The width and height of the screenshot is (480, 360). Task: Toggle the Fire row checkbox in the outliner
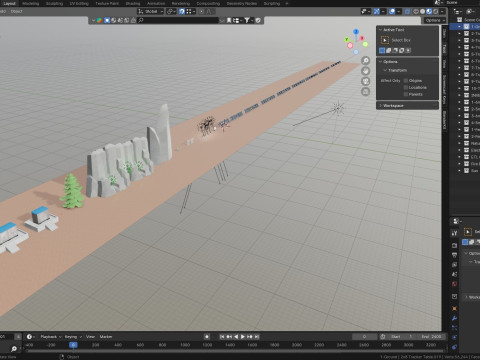pyautogui.click(x=467, y=164)
